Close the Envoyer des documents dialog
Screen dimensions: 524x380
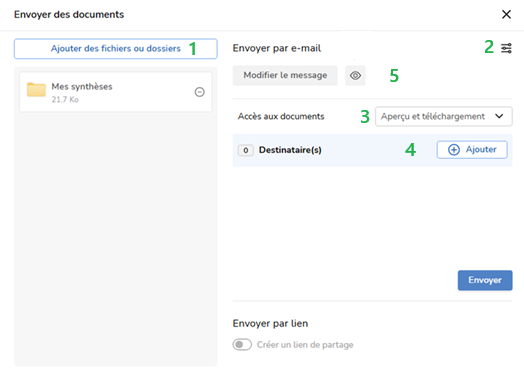(506, 14)
